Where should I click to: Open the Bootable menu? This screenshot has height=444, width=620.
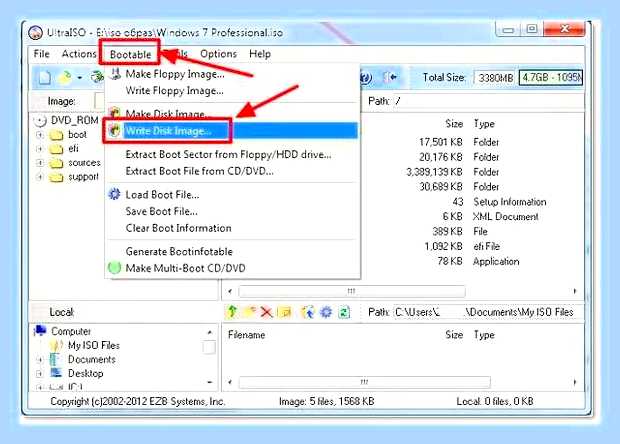pos(130,54)
